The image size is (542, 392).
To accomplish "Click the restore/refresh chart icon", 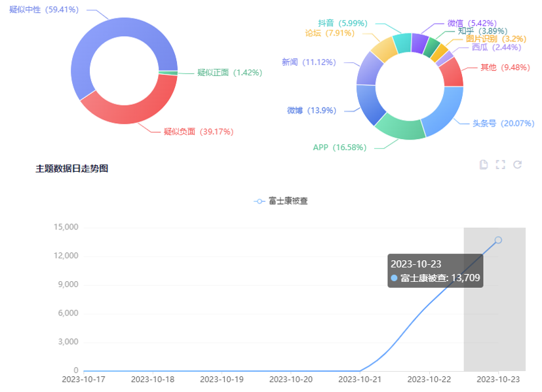I will click(517, 165).
